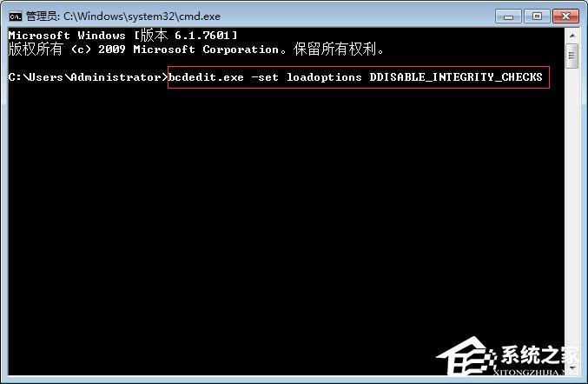Click the -set parameter in the command line
The image size is (588, 384).
coord(265,77)
